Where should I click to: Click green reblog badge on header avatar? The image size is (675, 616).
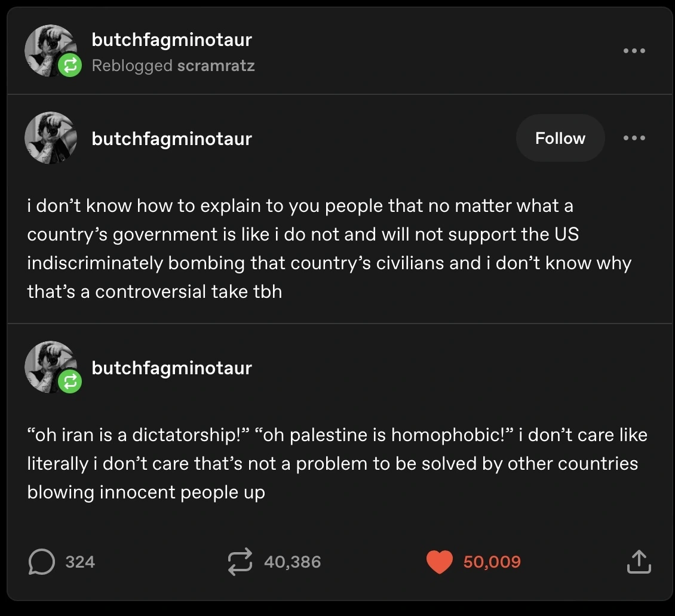[x=70, y=65]
